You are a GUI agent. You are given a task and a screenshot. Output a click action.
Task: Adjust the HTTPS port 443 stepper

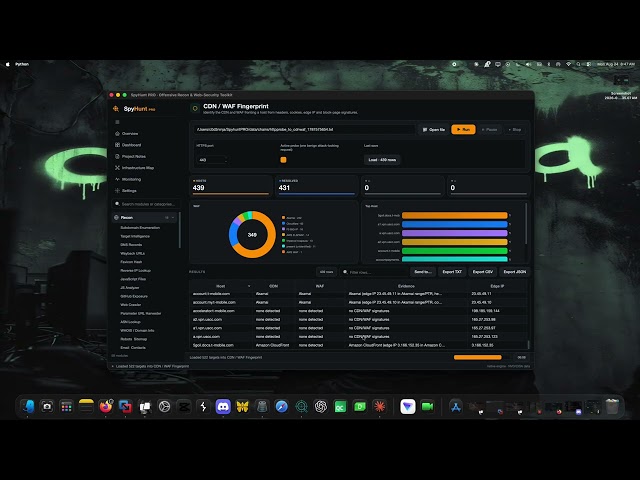pos(226,160)
